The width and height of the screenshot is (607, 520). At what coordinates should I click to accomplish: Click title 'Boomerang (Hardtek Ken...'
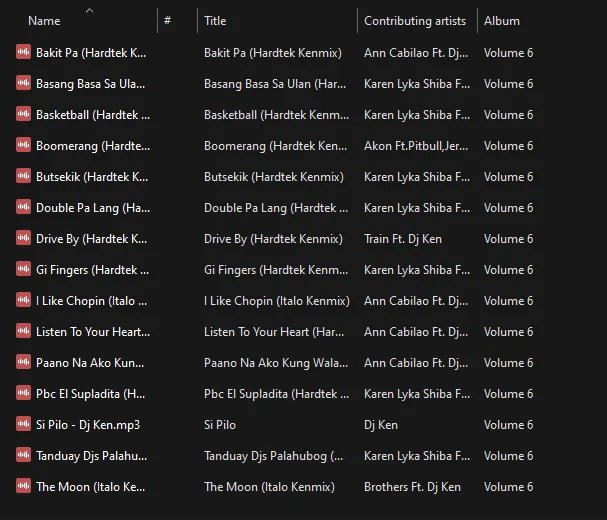276,146
